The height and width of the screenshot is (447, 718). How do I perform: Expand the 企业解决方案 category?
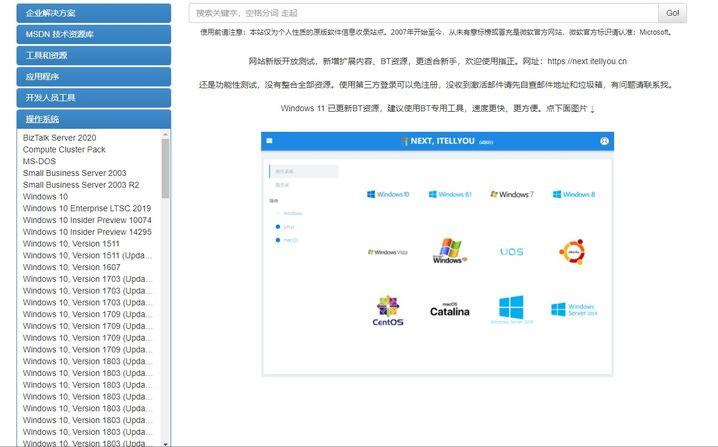93,13
